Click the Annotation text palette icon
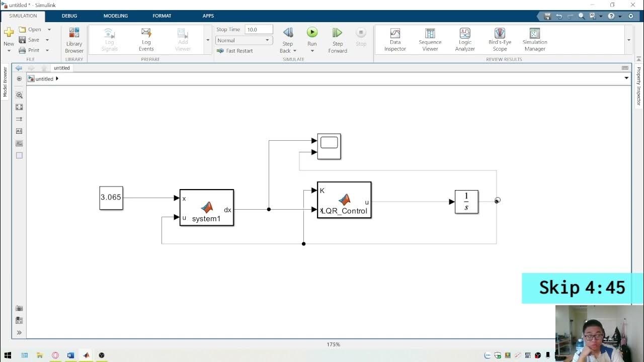 coord(19,131)
